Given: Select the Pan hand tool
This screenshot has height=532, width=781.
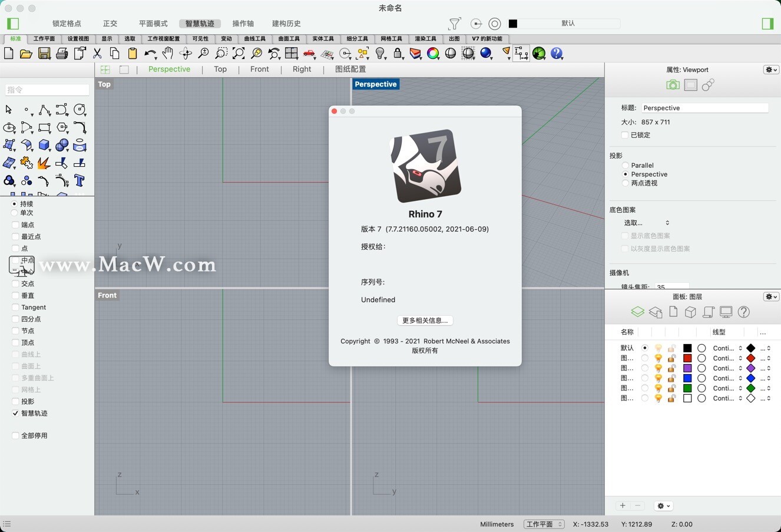Looking at the screenshot, I should (168, 54).
